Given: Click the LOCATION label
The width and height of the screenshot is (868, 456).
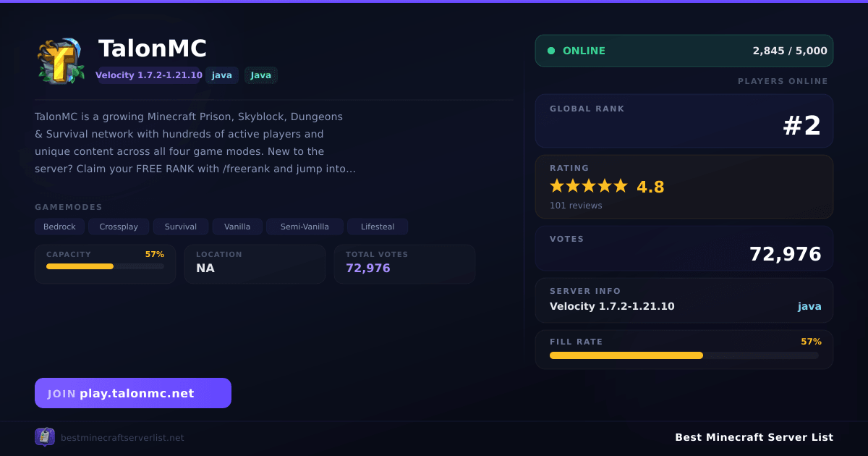Looking at the screenshot, I should (219, 254).
